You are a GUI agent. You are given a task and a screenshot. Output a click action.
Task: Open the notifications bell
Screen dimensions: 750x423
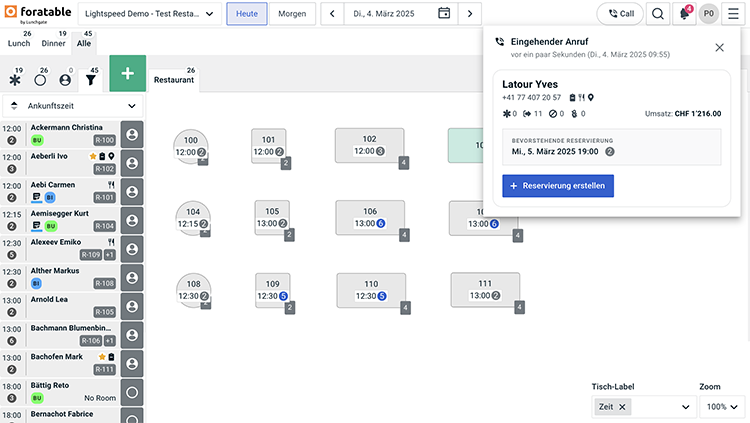coord(685,14)
